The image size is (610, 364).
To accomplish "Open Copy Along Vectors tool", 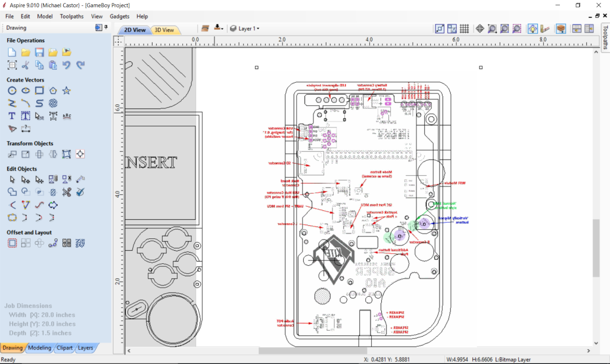I will [x=53, y=243].
